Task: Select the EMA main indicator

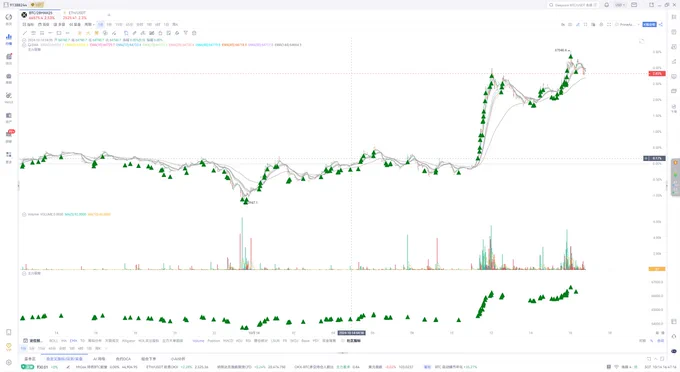Action: pos(74,341)
